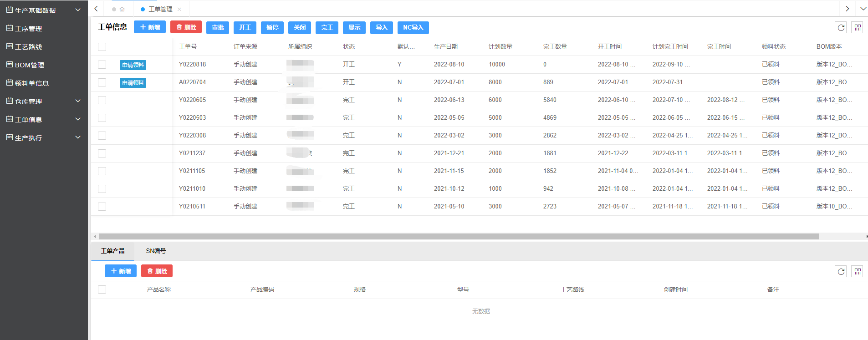Click the NC导入 button
The image size is (868, 340).
pyautogui.click(x=413, y=28)
